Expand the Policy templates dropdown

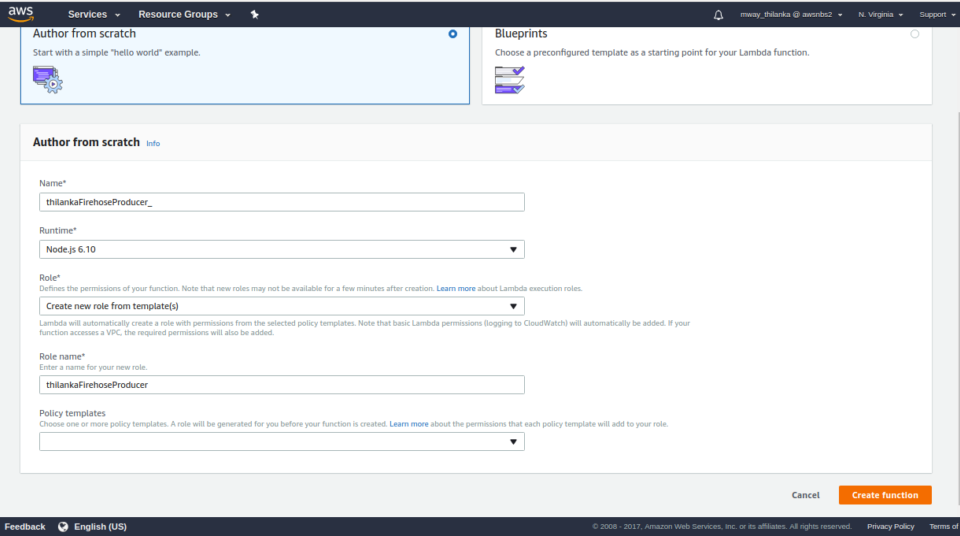(281, 441)
